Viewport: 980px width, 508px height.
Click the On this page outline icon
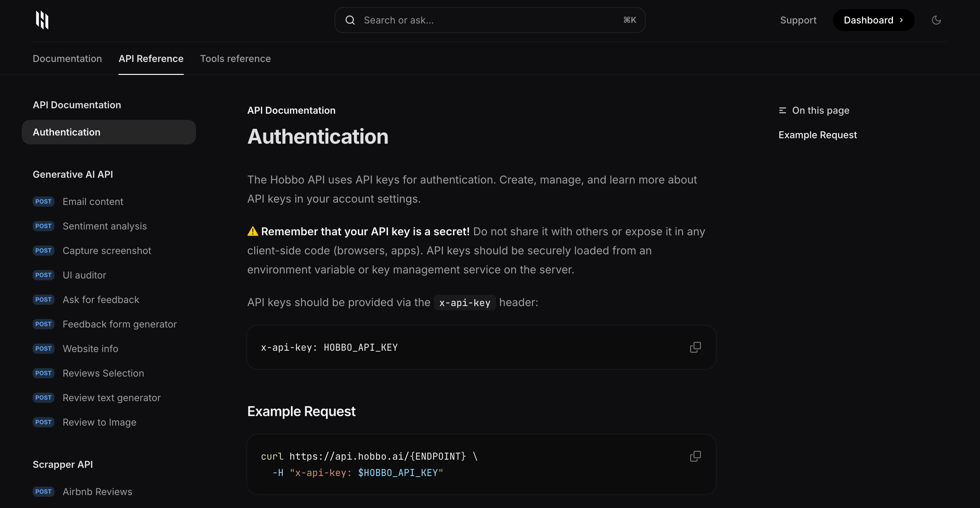tap(782, 110)
